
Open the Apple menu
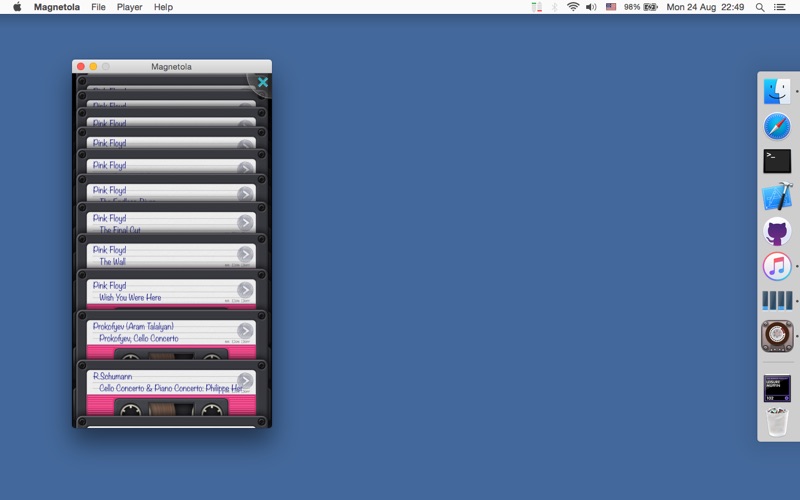(17, 7)
